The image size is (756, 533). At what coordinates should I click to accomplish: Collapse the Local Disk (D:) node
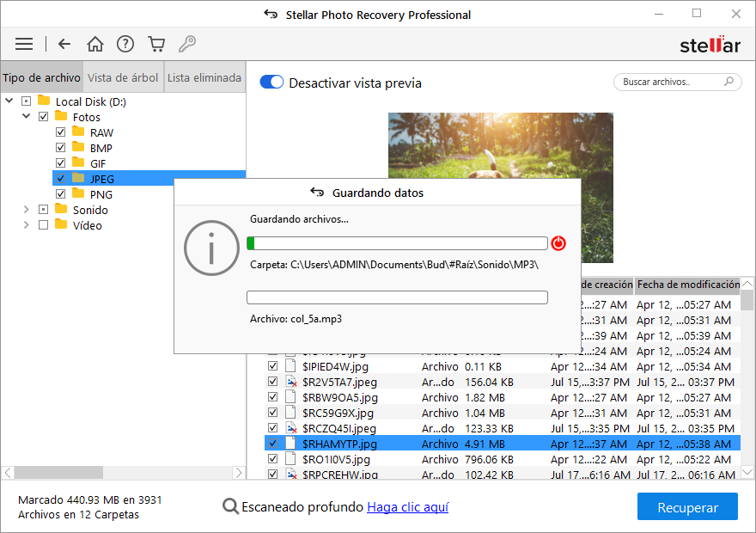[x=9, y=101]
